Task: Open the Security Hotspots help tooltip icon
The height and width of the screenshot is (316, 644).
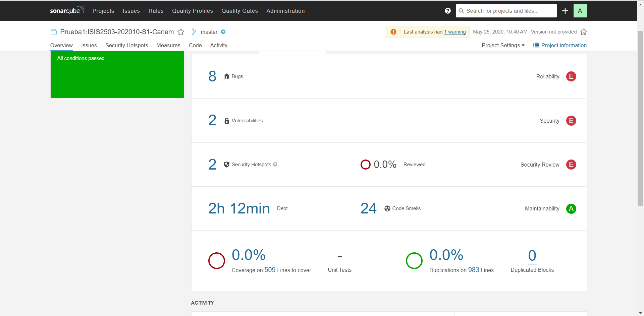Action: point(275,165)
